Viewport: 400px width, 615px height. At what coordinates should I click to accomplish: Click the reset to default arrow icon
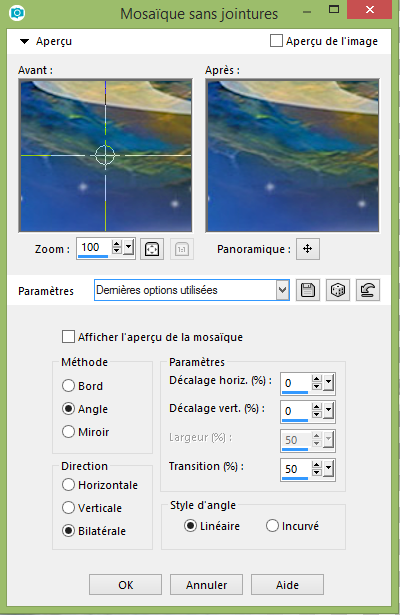(x=368, y=290)
